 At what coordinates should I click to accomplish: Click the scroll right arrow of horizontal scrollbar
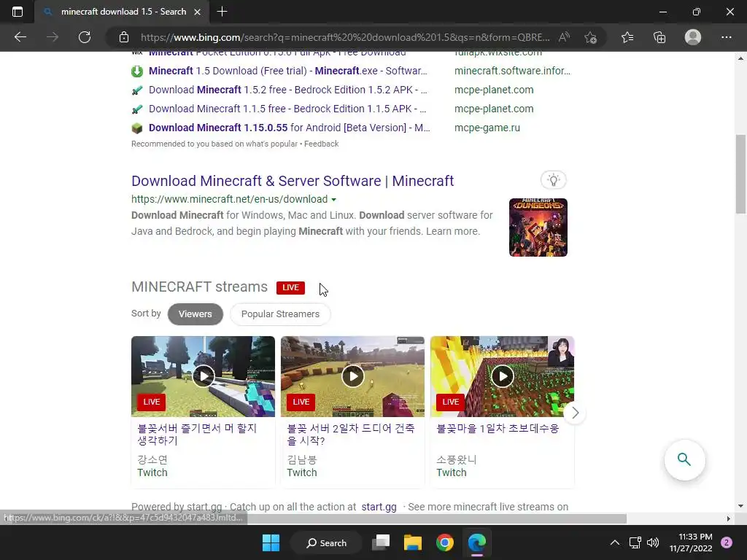pos(729,518)
